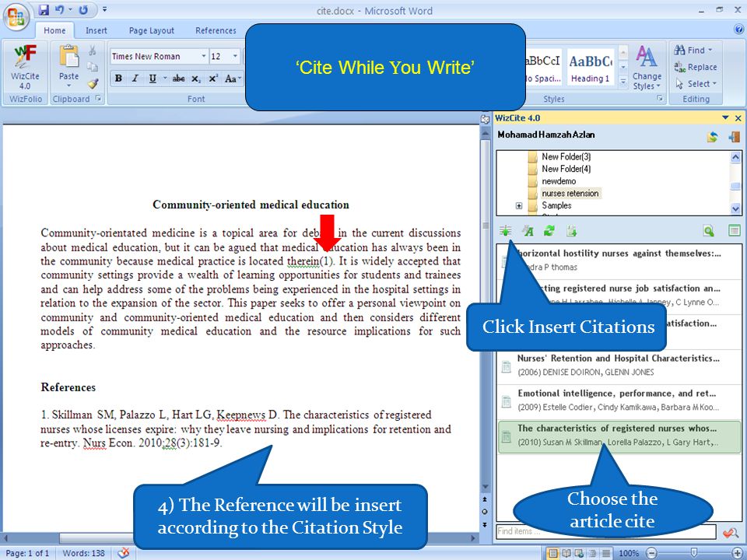
Task: Click the Insert Citations icon in WizCite
Action: point(506,231)
